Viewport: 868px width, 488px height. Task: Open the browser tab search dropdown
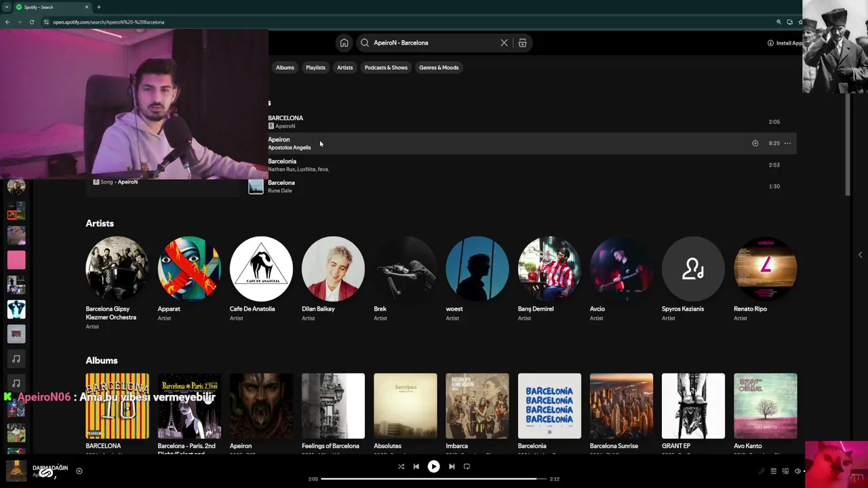pyautogui.click(x=6, y=7)
